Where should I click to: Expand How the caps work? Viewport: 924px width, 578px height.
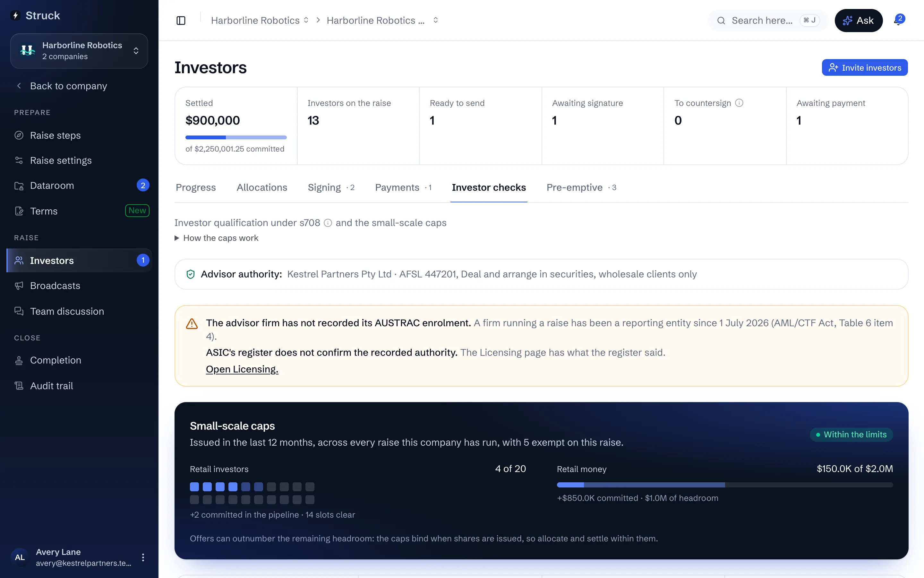click(x=216, y=238)
